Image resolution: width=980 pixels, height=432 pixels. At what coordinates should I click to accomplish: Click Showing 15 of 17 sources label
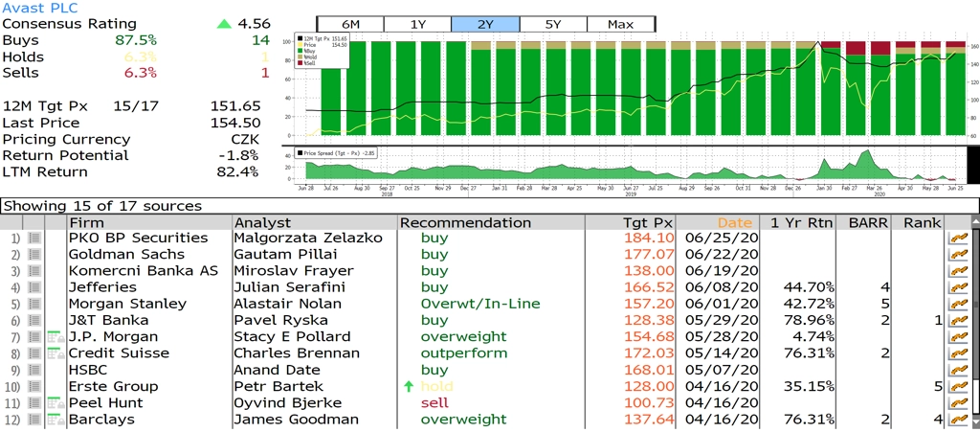[101, 206]
